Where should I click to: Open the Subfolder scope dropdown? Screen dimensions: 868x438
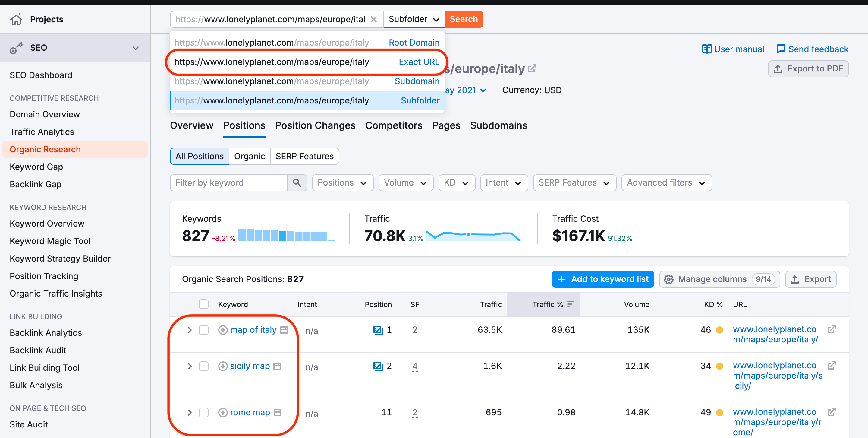(414, 19)
